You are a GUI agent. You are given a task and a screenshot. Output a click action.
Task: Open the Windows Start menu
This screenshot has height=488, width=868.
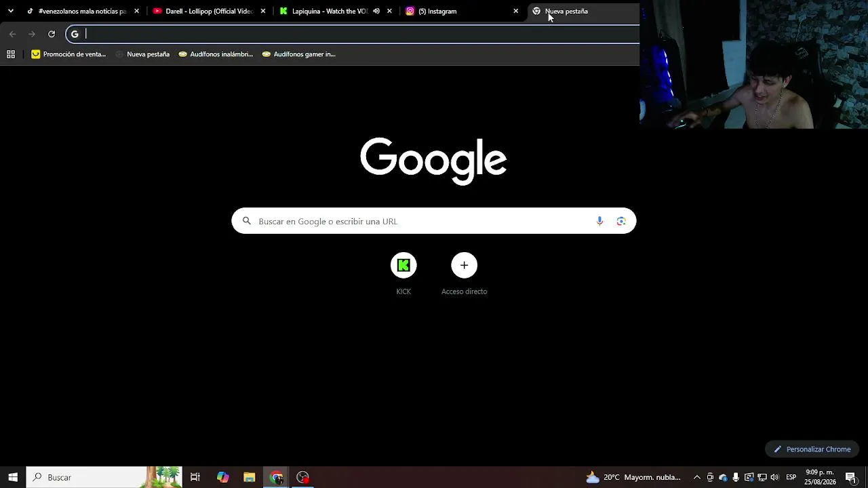[13, 477]
